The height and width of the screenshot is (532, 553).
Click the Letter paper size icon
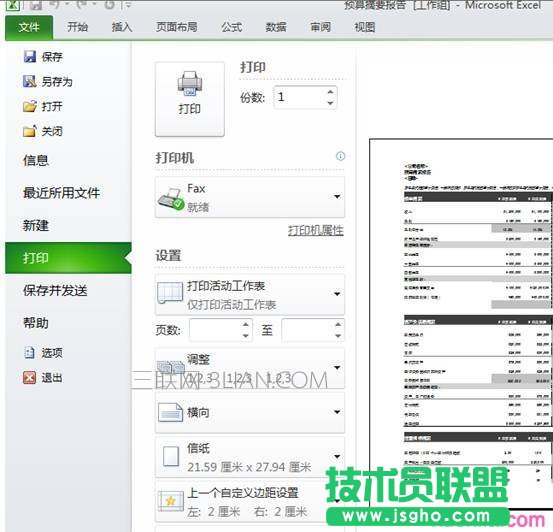pos(171,457)
